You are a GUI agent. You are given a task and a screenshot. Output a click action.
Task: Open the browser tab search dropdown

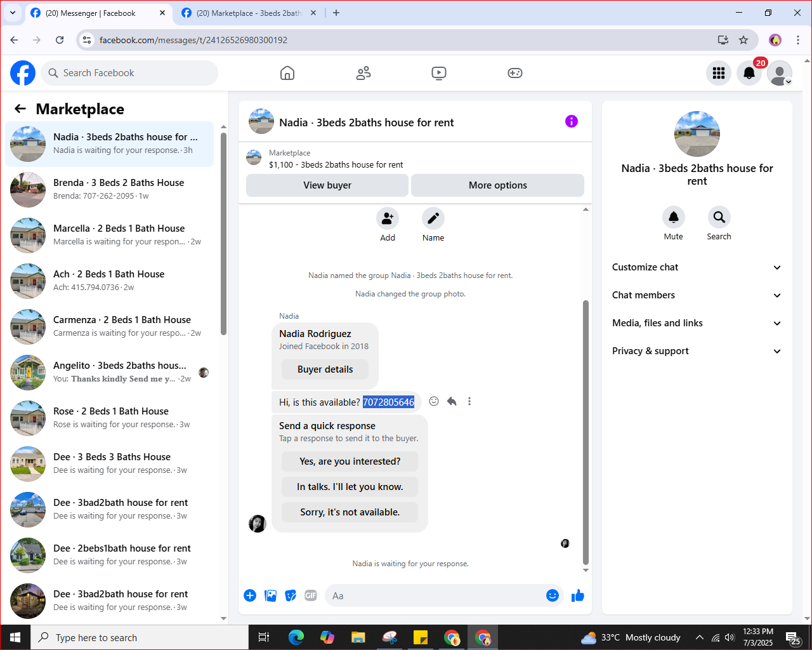12,13
